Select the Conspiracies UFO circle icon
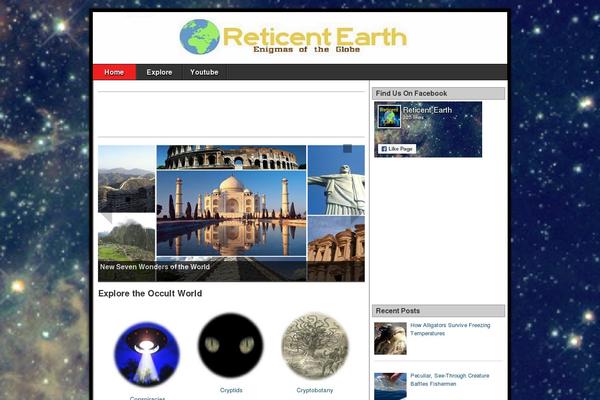 point(147,354)
